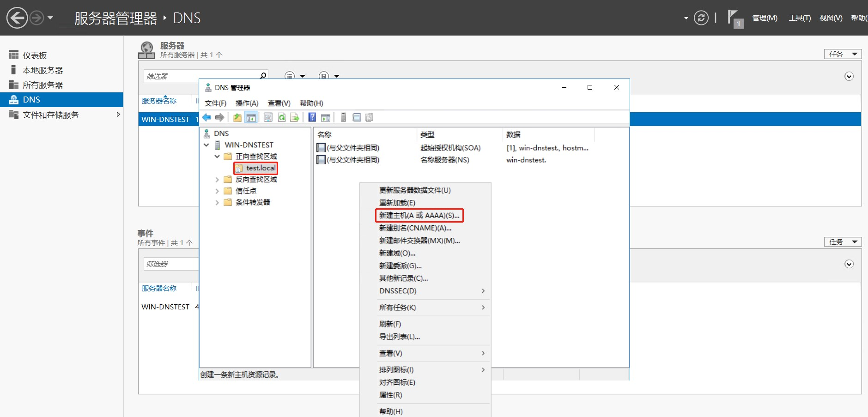Click the 筛选器 filter input field

tap(194, 76)
